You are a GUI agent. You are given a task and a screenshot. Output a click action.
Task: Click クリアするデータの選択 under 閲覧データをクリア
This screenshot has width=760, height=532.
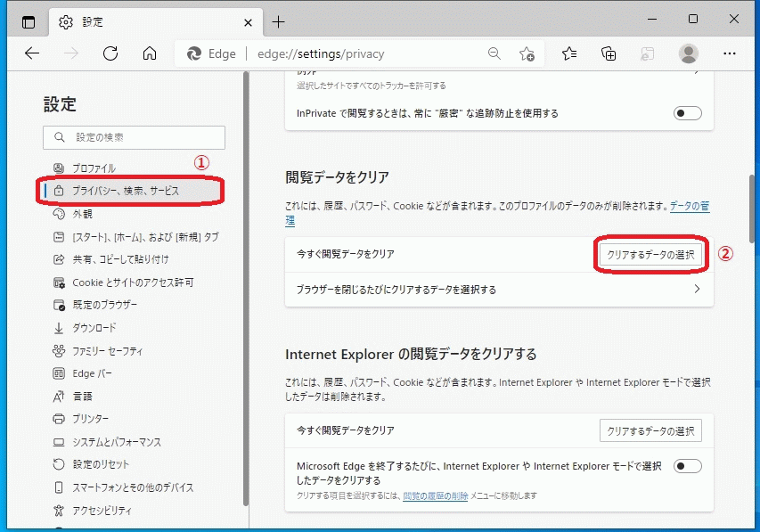pos(650,255)
